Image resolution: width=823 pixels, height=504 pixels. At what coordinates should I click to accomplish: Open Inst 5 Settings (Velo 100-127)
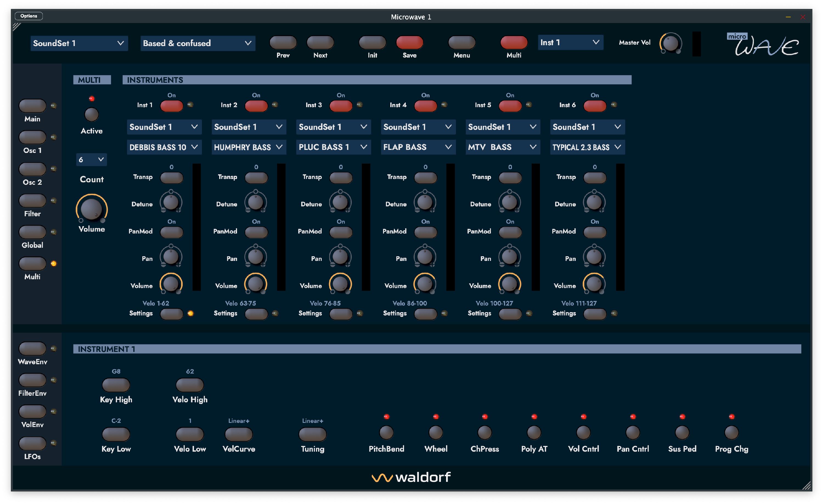coord(510,314)
